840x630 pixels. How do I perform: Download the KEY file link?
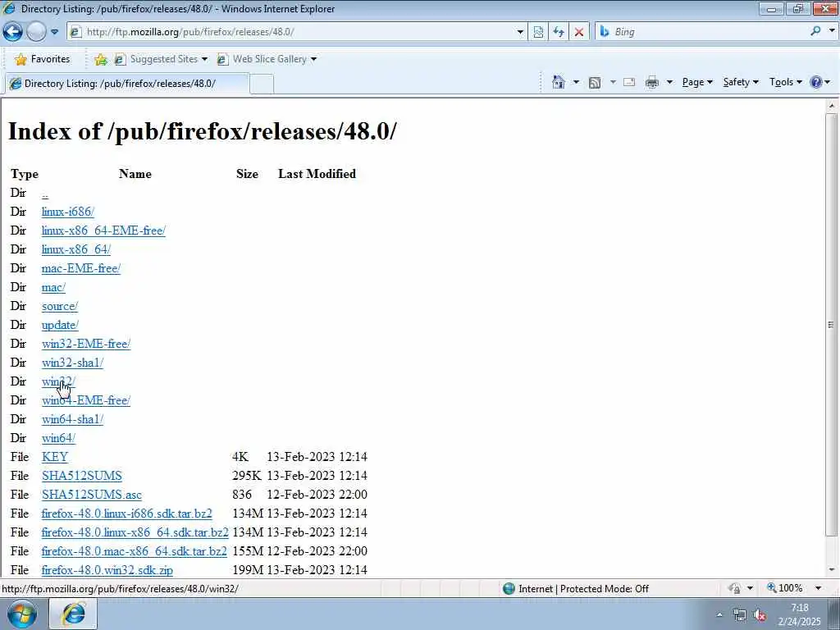[55, 457]
